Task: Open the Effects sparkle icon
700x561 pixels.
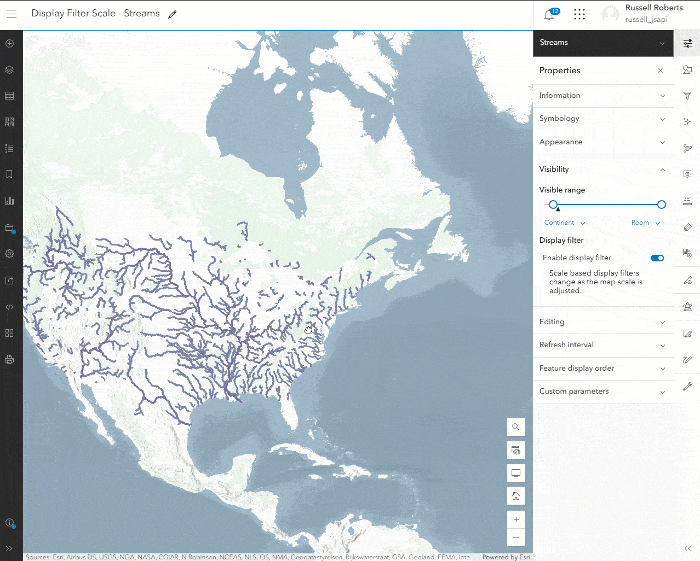Action: tap(688, 121)
